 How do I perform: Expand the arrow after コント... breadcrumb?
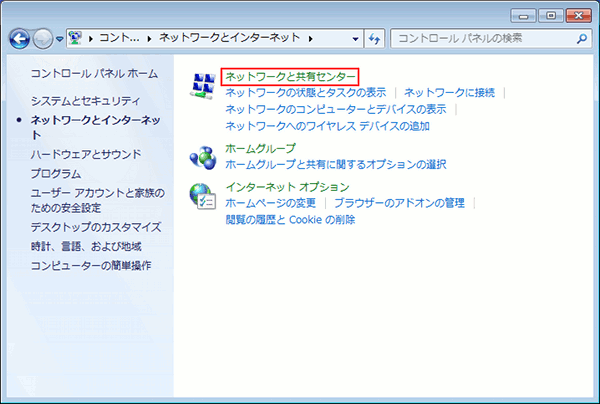148,39
